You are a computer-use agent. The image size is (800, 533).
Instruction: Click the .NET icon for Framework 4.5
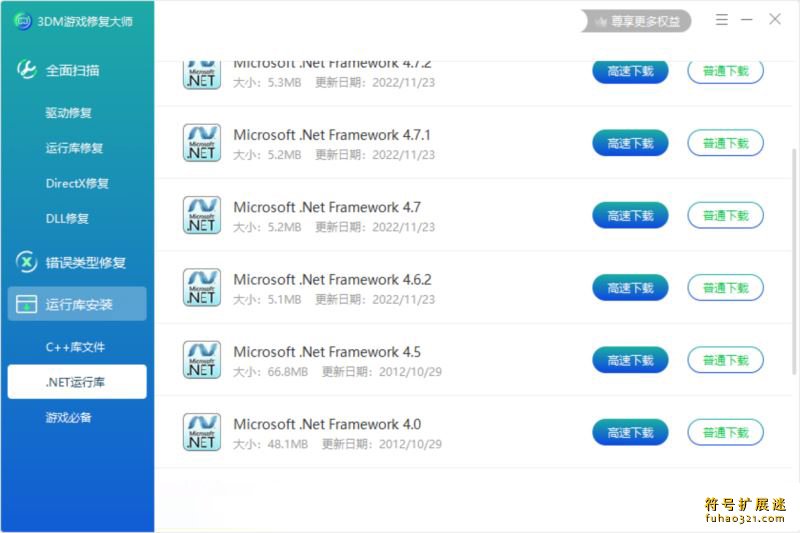click(x=202, y=360)
